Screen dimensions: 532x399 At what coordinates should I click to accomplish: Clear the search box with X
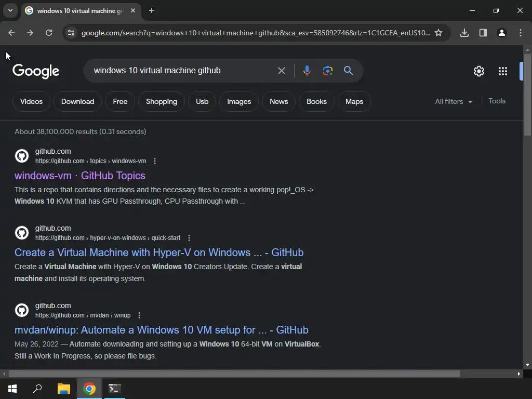click(x=281, y=71)
